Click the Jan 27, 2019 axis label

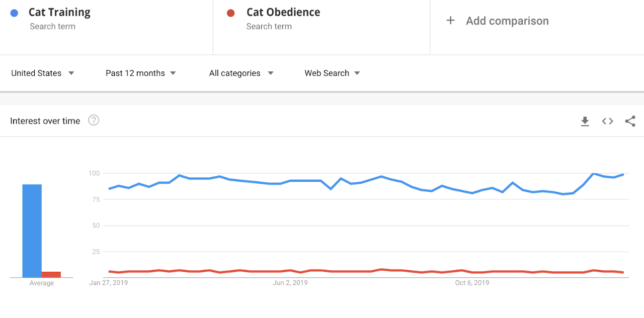[x=109, y=283]
